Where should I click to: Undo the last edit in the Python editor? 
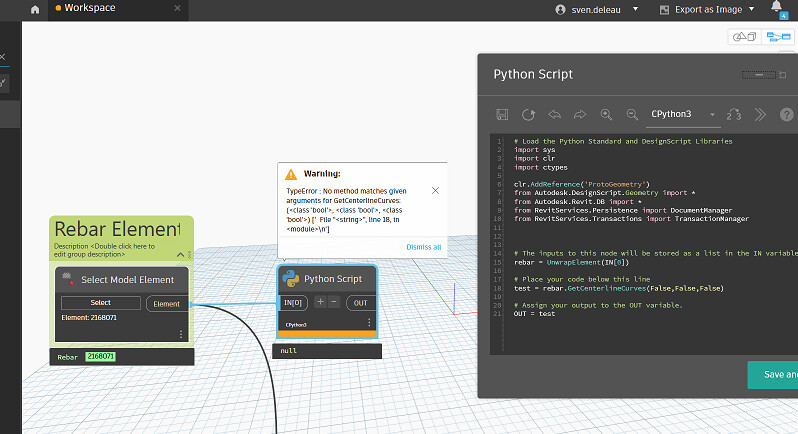click(x=554, y=114)
